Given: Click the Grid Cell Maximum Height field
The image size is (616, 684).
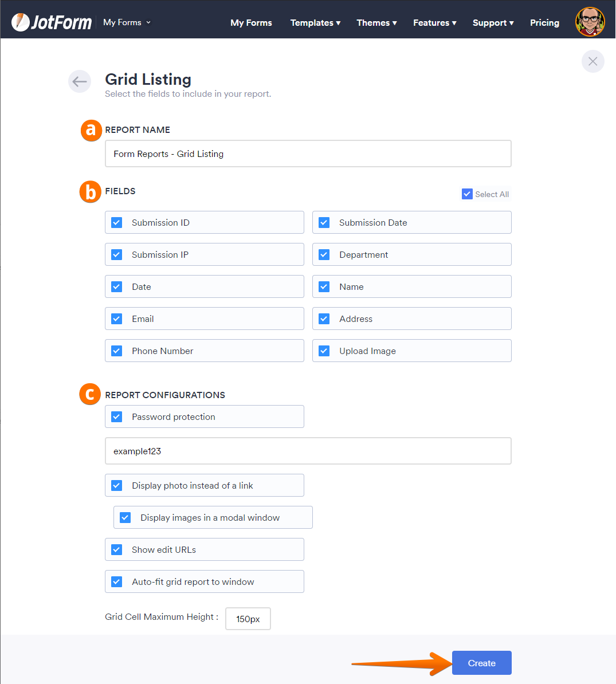Looking at the screenshot, I should (248, 619).
